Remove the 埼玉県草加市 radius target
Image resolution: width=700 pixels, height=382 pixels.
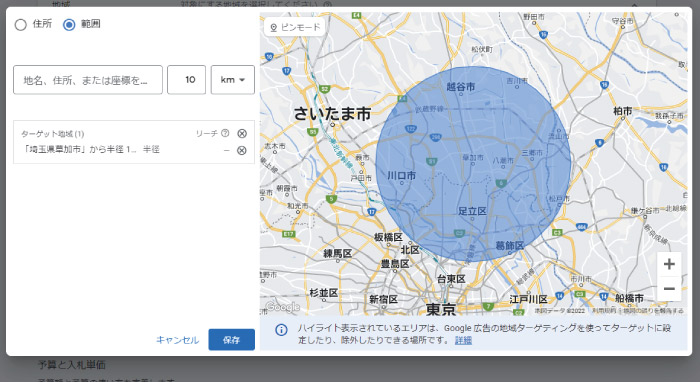(242, 150)
